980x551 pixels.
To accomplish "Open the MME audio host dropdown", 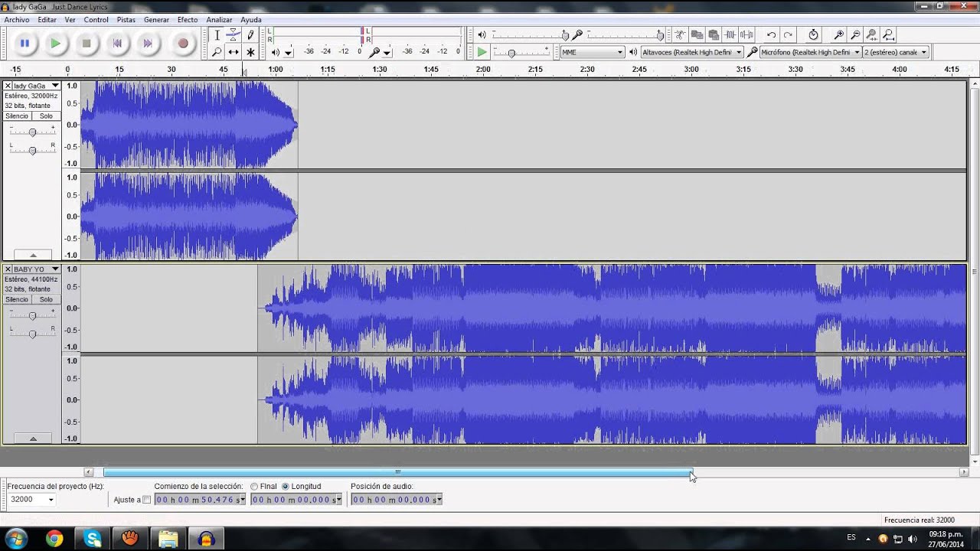I will (593, 52).
